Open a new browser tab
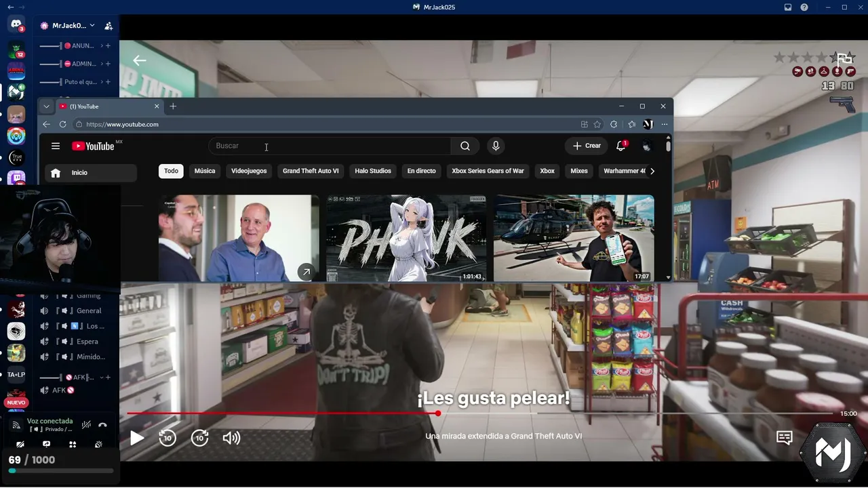 [173, 106]
